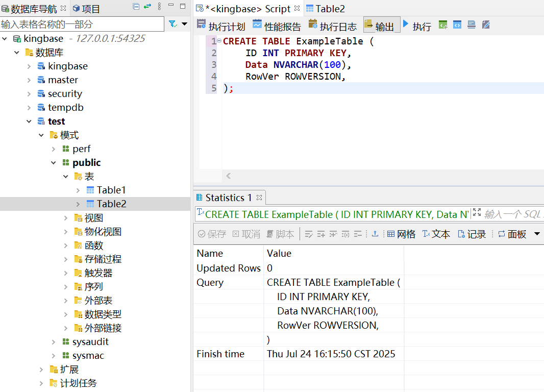544x392 pixels.
Task: Switch to the 项目 projects tab
Action: 86,9
